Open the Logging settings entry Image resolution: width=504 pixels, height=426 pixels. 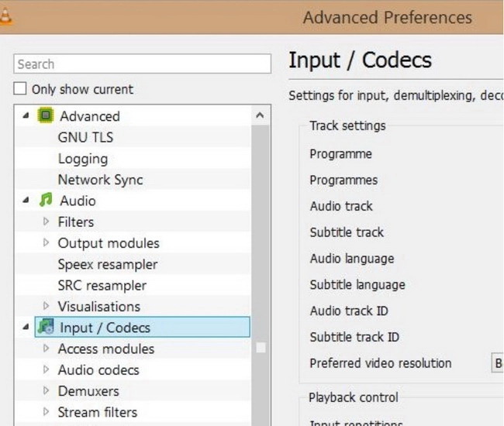tap(82, 159)
